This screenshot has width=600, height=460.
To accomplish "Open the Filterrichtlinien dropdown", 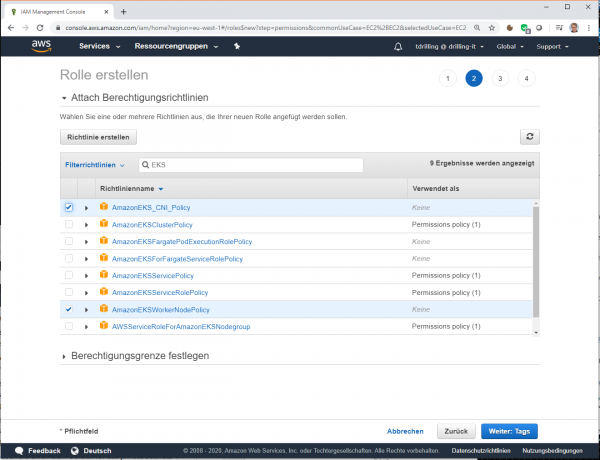I will (x=95, y=165).
